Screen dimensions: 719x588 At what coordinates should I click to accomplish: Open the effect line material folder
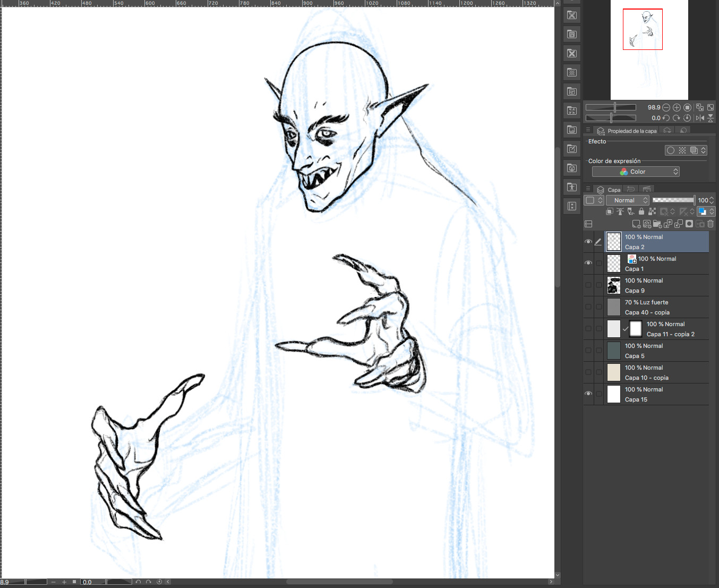coord(572,110)
